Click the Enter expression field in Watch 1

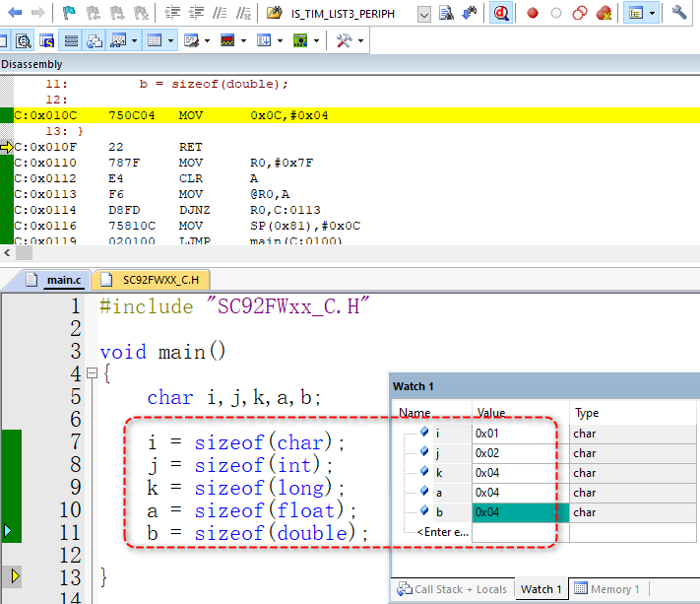tap(442, 532)
